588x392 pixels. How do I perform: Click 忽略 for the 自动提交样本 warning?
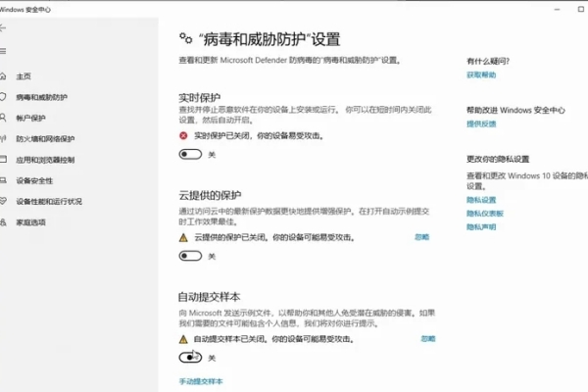point(428,339)
